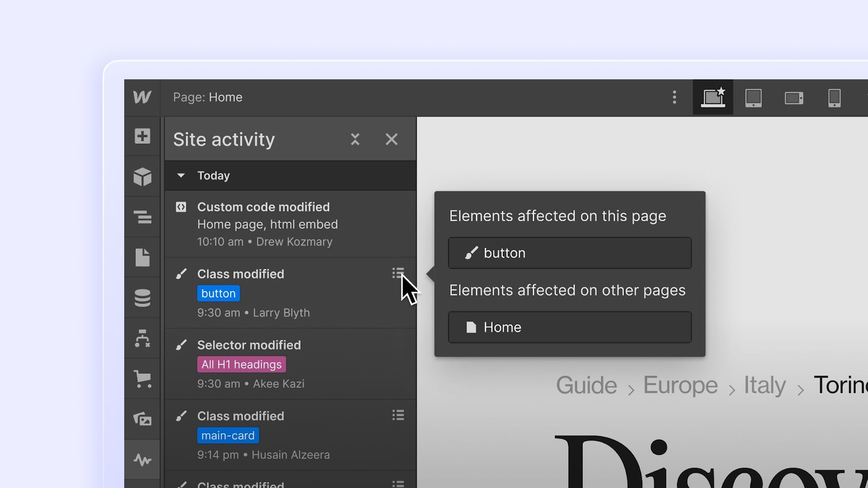
Task: Click the Custom code modified entry
Action: (290, 224)
